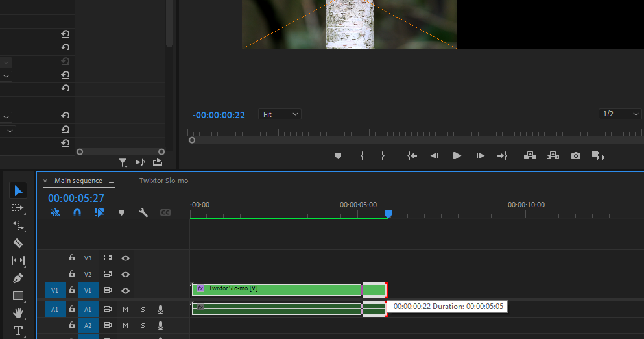
Task: Select the Hand tool
Action: (18, 313)
